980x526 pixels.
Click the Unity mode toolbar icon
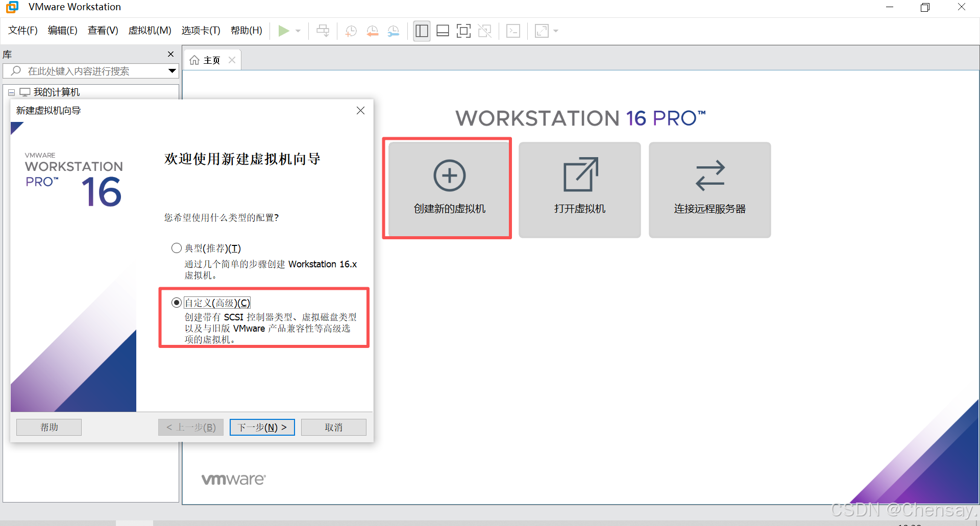click(x=485, y=31)
